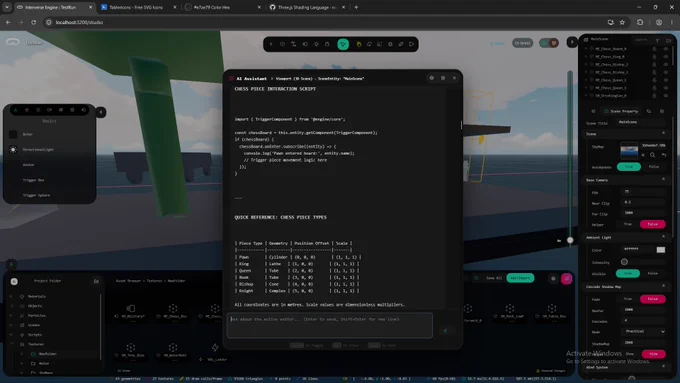Click the gear icon in viewport toolbar
680x383 pixels.
click(390, 44)
